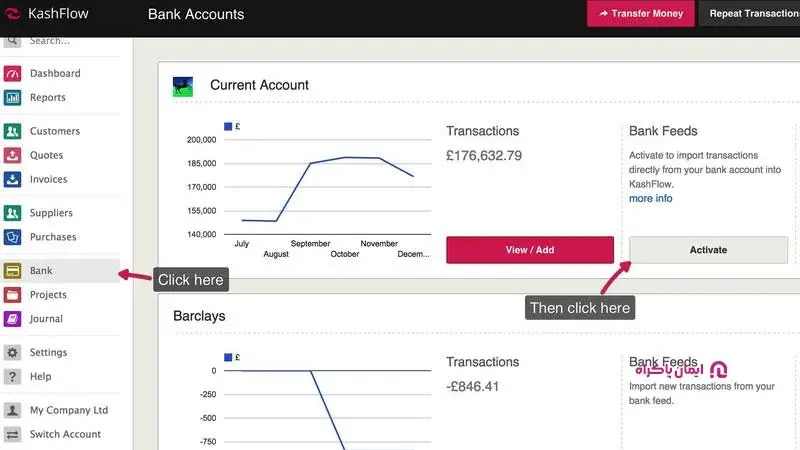Activate bank feeds for Current Account
Image resolution: width=800 pixels, height=450 pixels.
708,250
